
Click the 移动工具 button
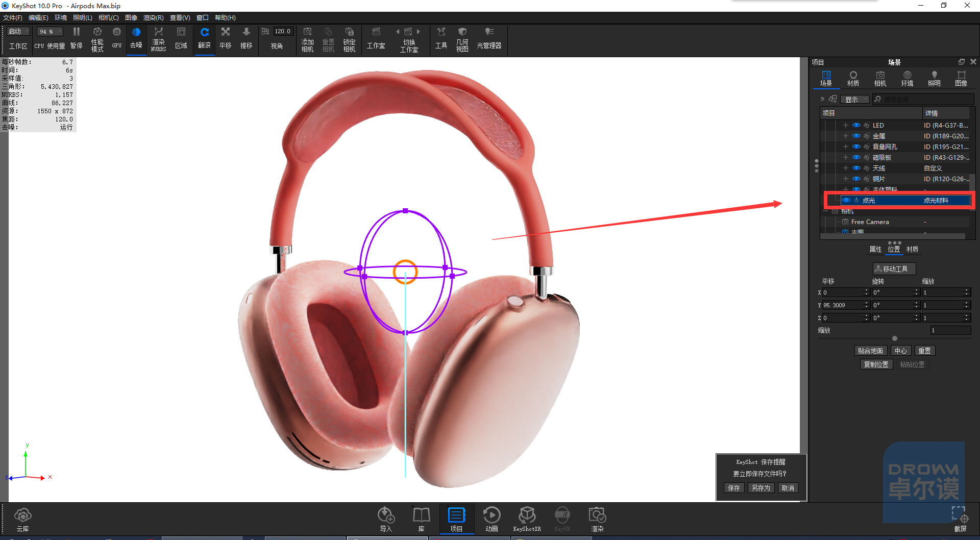coord(894,268)
